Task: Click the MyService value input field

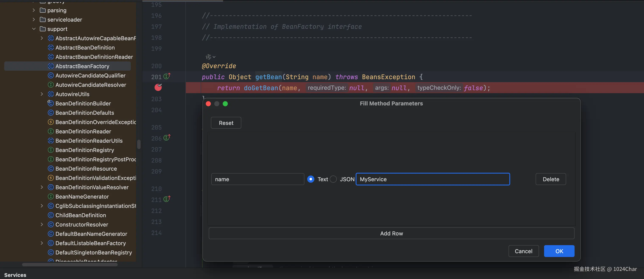Action: pos(433,179)
